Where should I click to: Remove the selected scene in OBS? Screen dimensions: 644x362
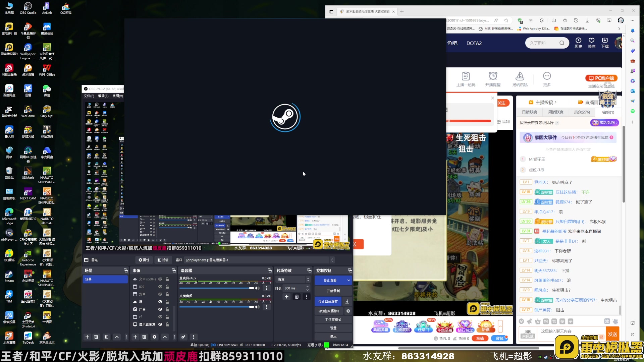pos(96,337)
